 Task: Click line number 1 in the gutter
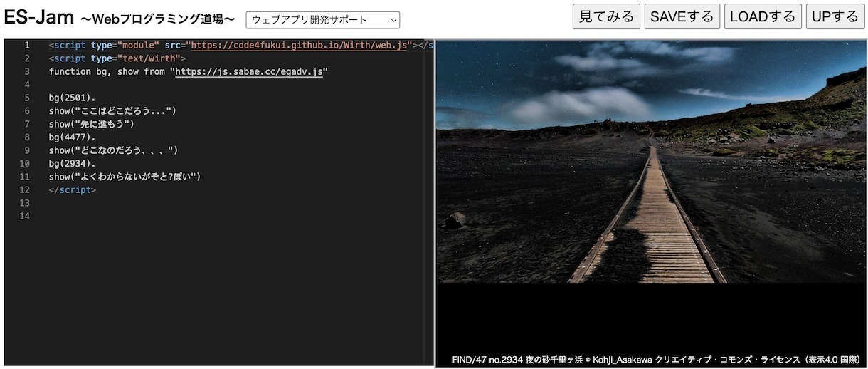tap(27, 46)
